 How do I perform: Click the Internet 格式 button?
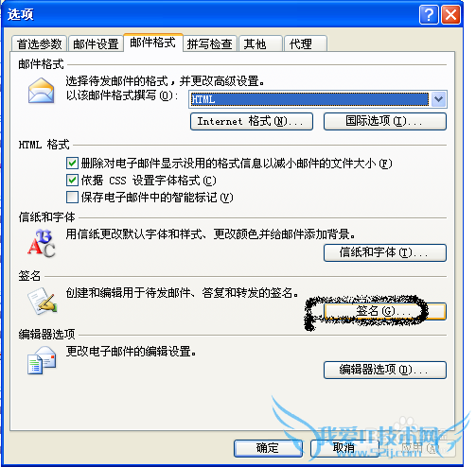click(252, 121)
